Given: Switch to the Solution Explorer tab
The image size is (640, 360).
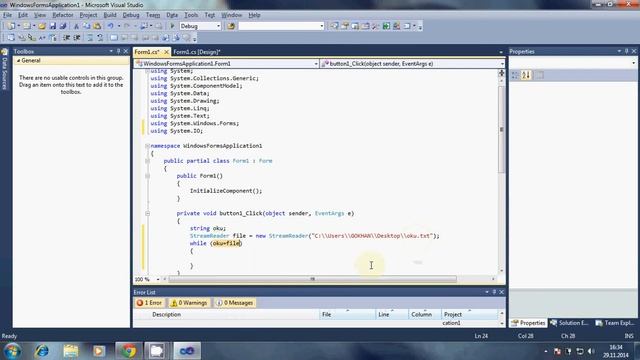Looking at the screenshot, I should click(570, 323).
